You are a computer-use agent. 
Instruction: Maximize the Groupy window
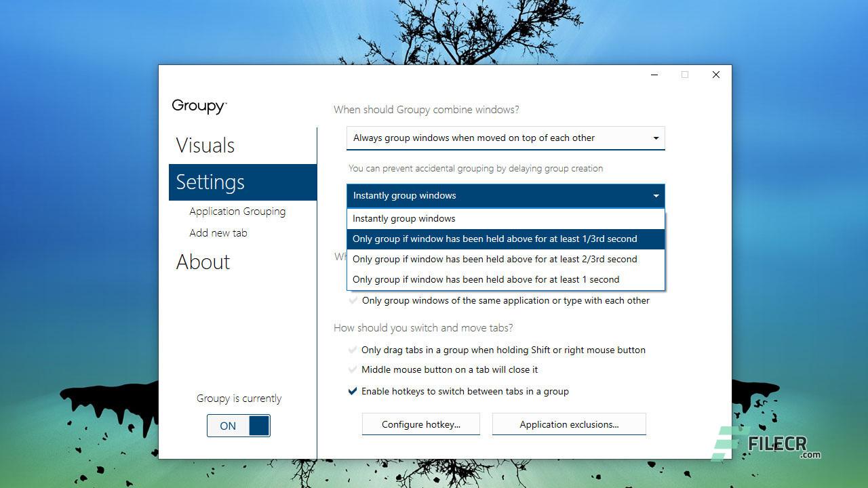(685, 75)
